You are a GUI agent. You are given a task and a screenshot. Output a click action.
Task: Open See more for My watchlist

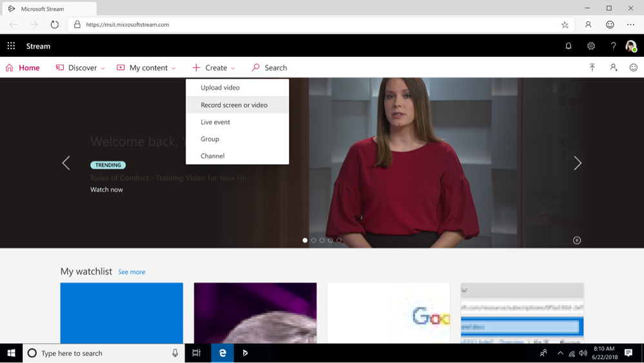pyautogui.click(x=132, y=272)
